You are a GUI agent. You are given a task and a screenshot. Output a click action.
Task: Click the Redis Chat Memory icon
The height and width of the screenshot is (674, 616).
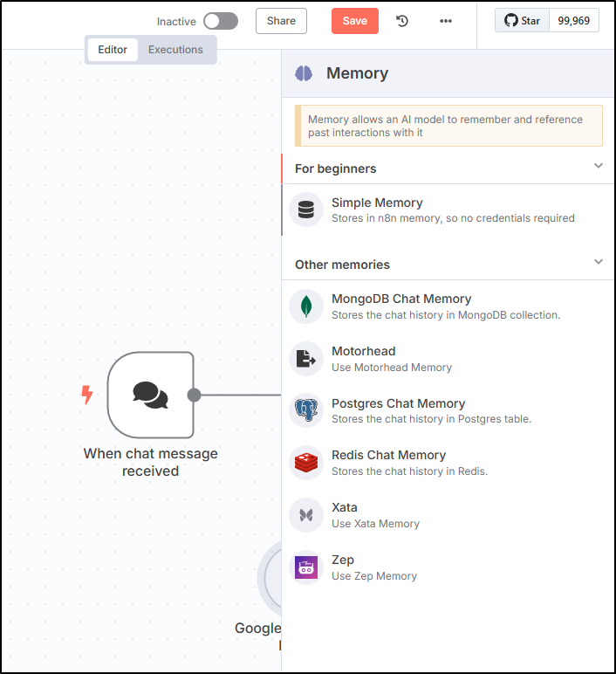(305, 463)
